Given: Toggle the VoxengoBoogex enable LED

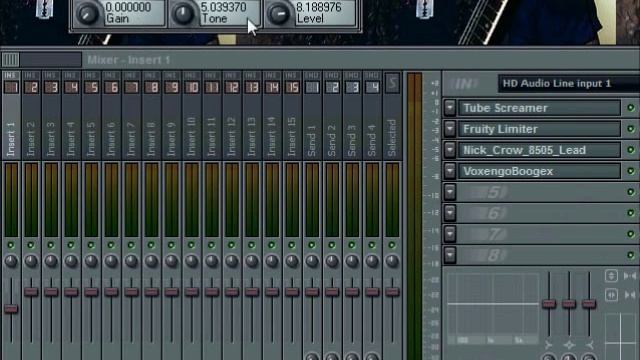Looking at the screenshot, I should point(631,171).
